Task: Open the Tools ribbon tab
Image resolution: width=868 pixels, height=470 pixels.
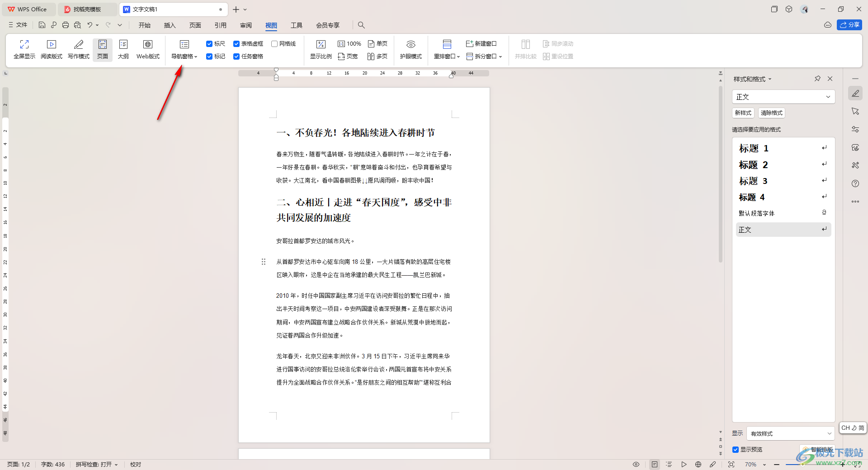Action: (297, 25)
